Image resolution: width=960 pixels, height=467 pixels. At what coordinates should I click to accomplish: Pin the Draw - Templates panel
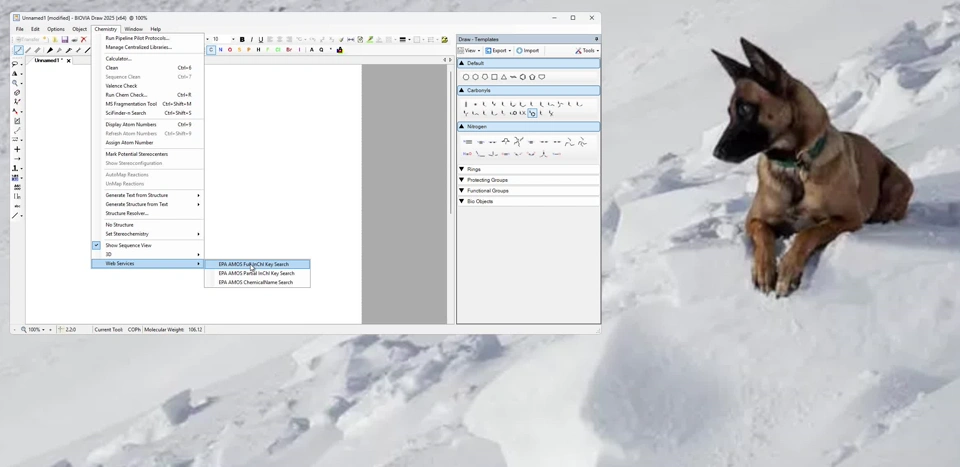point(596,39)
